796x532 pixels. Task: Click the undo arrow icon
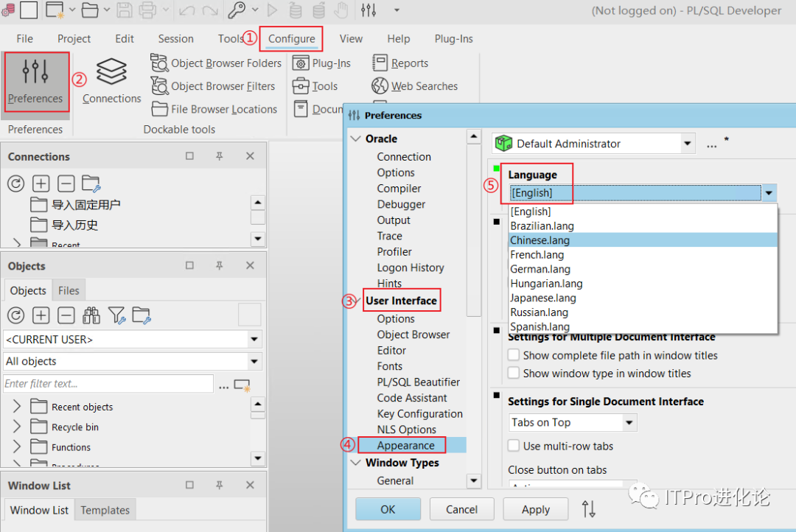click(186, 10)
